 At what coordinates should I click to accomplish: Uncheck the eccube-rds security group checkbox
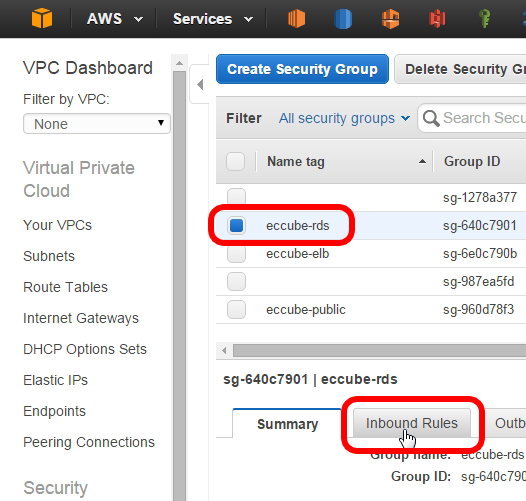coord(236,225)
